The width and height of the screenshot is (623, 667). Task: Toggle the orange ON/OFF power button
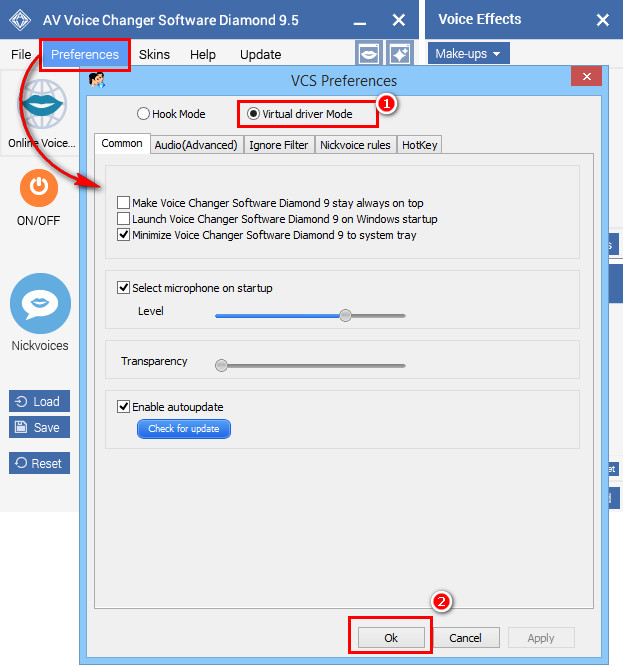tap(39, 188)
